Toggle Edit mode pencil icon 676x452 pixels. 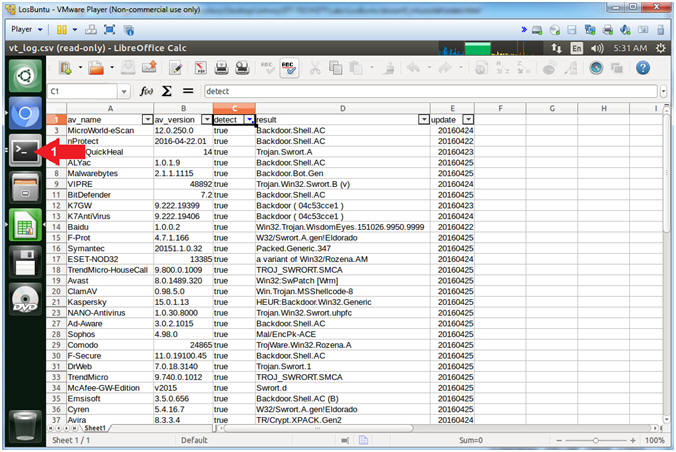click(x=175, y=68)
